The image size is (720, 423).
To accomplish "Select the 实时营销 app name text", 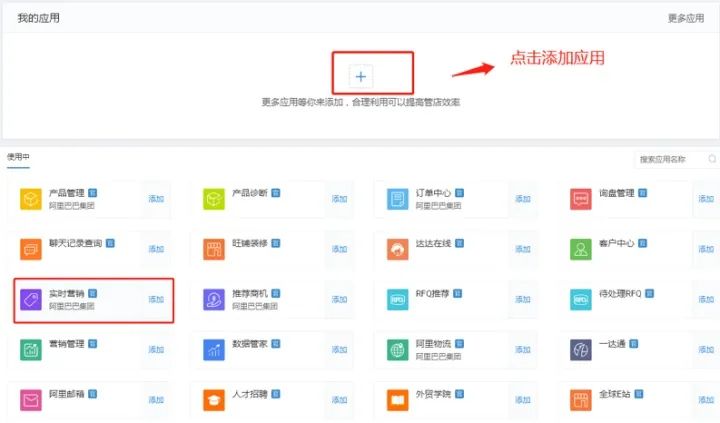I will (x=67, y=293).
